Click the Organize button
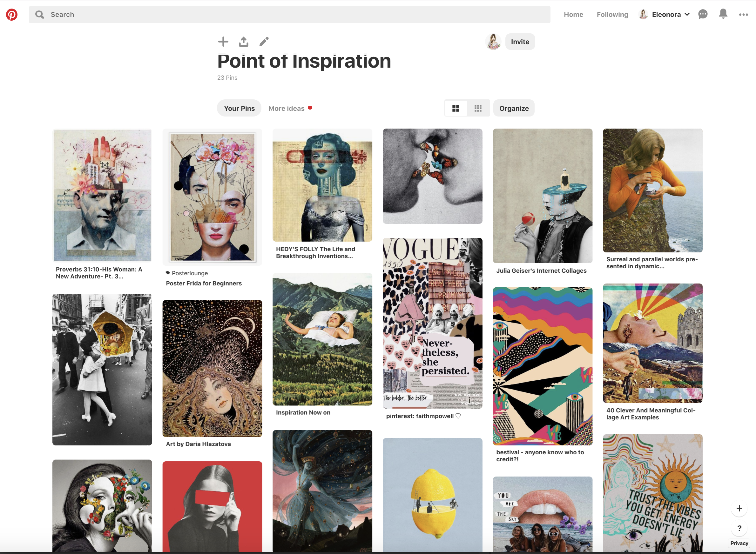 (x=514, y=108)
